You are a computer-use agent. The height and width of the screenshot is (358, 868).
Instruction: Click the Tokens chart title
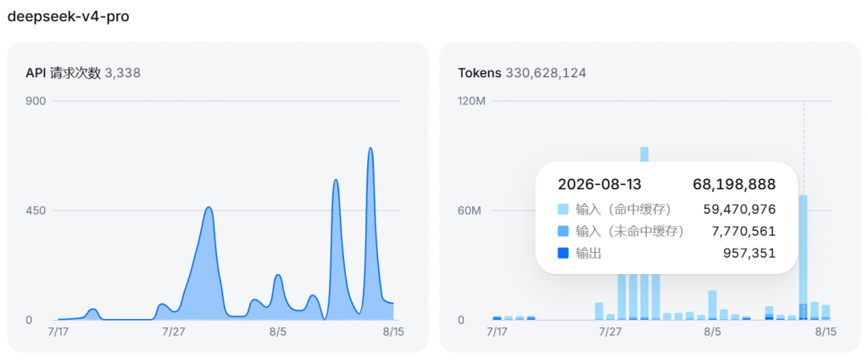tap(480, 73)
